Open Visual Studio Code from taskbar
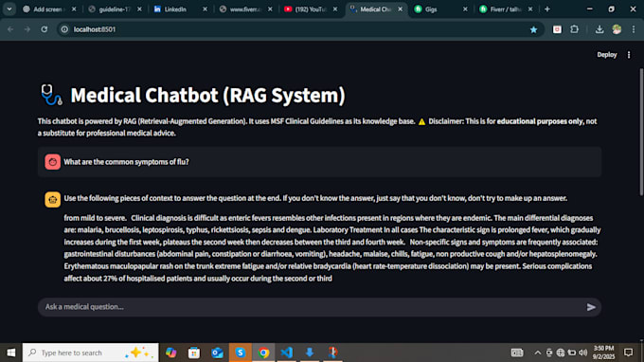644x362 pixels. 287,353
